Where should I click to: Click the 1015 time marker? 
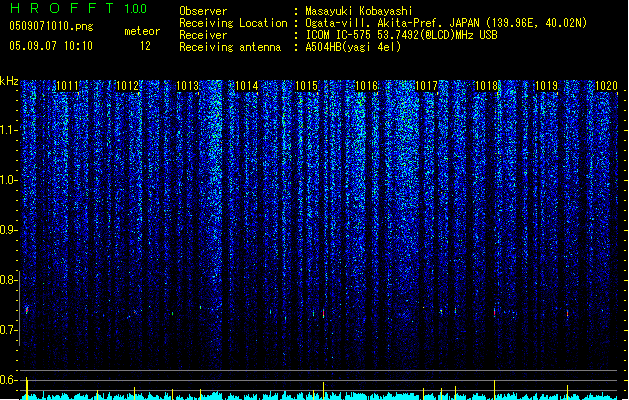click(306, 86)
